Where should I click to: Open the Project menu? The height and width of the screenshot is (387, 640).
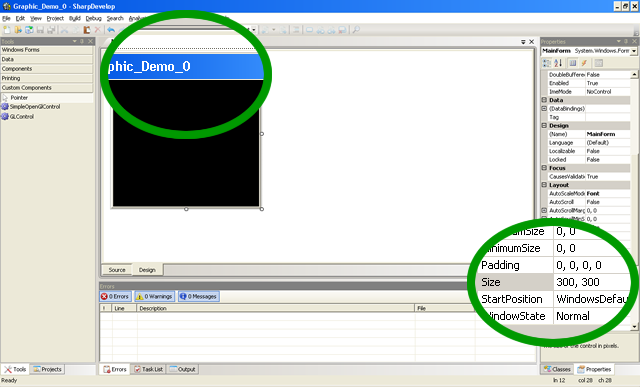click(x=55, y=18)
